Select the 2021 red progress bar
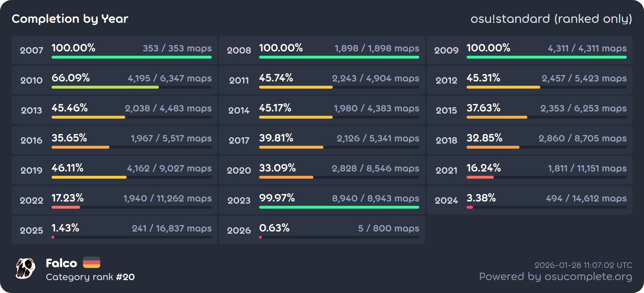The width and height of the screenshot is (644, 293). (x=480, y=177)
